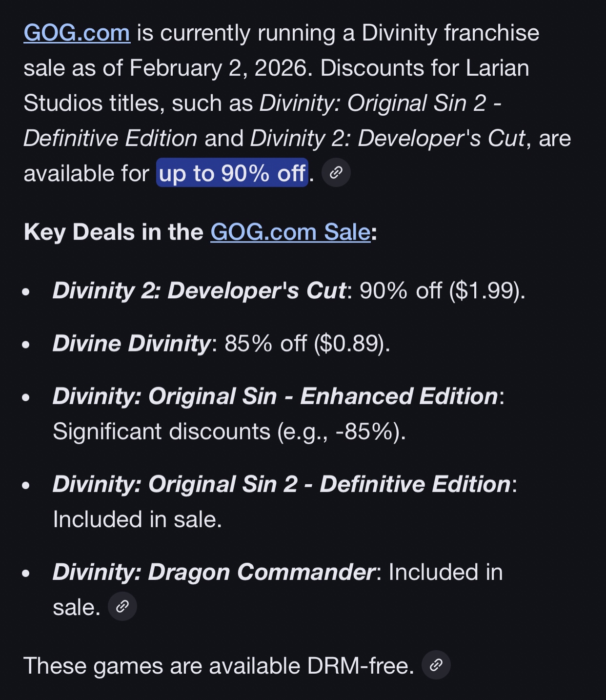This screenshot has height=700, width=606.
Task: Click the "Divinity: Dragon Commander" bullet title
Action: (214, 572)
